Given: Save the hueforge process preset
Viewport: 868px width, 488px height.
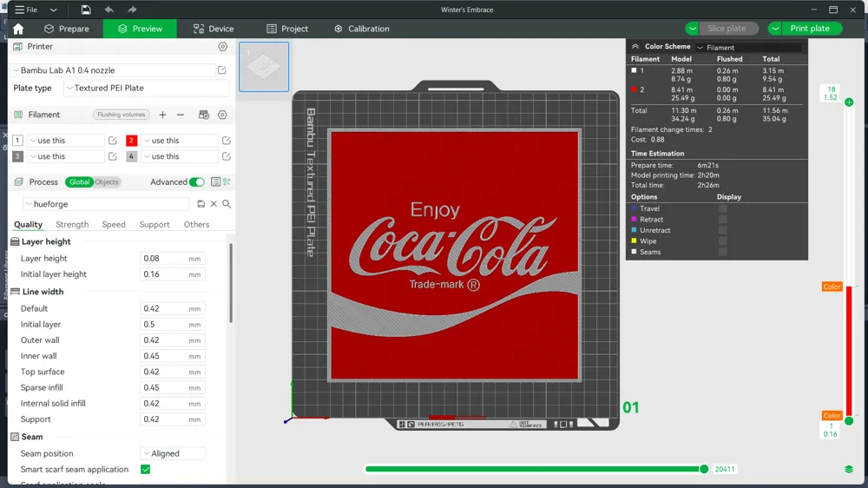Looking at the screenshot, I should 201,204.
